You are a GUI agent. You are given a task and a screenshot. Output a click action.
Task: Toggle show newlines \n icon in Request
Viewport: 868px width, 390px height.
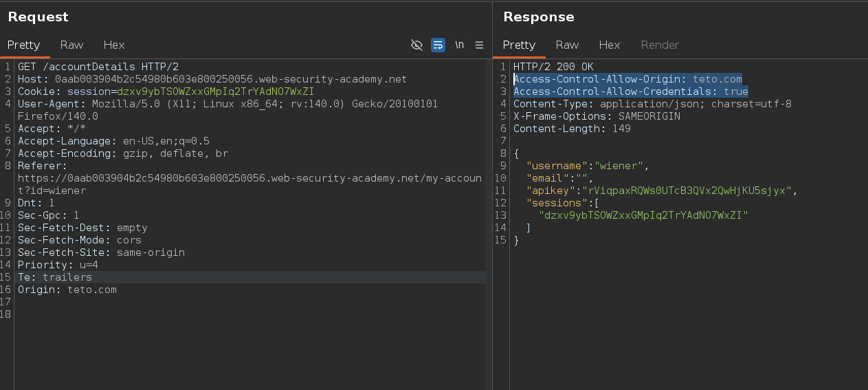459,45
